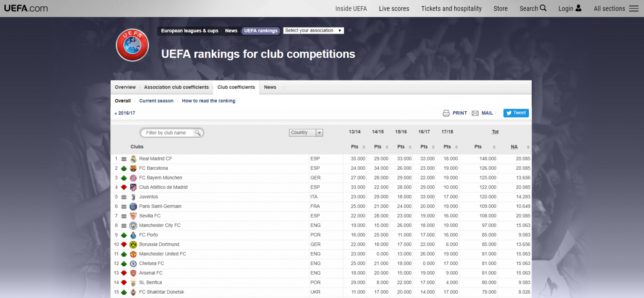
Task: Click the envelope MAIL icon
Action: pyautogui.click(x=475, y=113)
